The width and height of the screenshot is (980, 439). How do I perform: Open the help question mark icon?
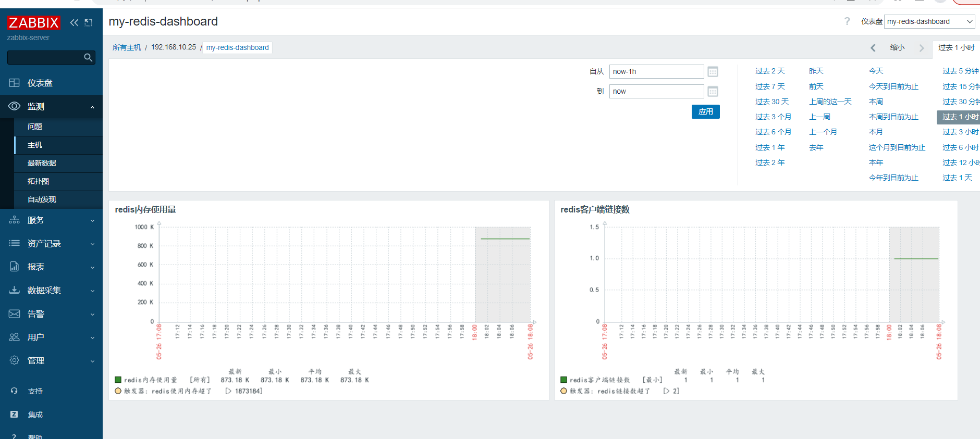tap(847, 21)
